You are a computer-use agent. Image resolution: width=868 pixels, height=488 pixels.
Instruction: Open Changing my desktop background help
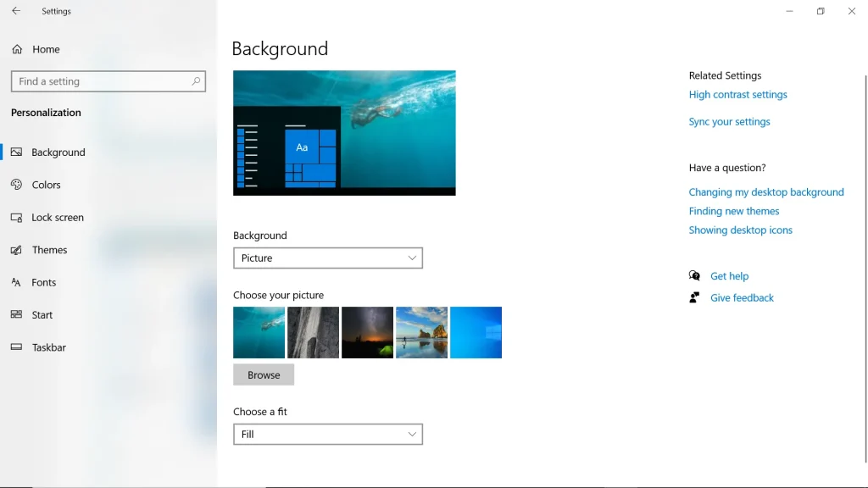coord(766,191)
